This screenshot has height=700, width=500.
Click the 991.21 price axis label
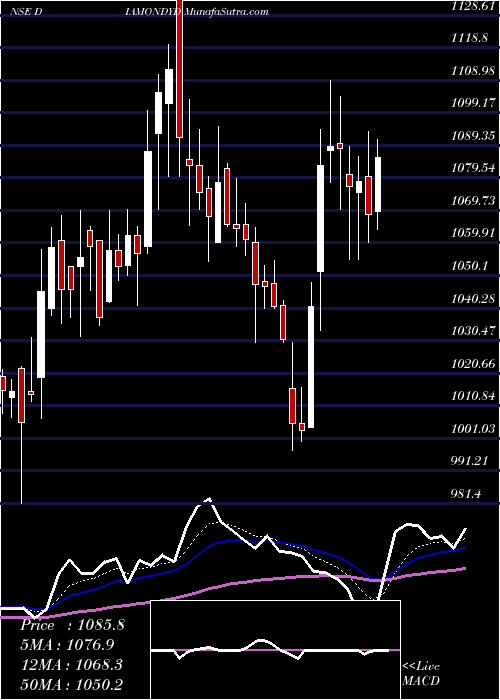pyautogui.click(x=469, y=461)
